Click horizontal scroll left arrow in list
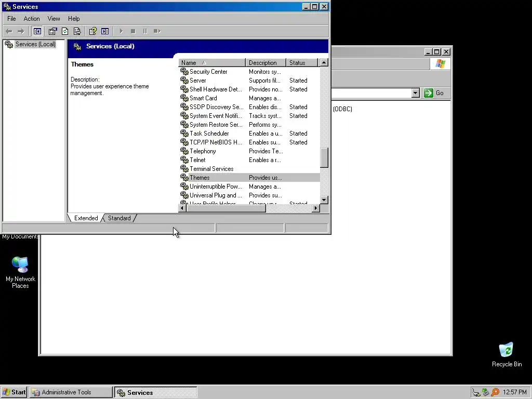This screenshot has width=532, height=399. pyautogui.click(x=182, y=208)
